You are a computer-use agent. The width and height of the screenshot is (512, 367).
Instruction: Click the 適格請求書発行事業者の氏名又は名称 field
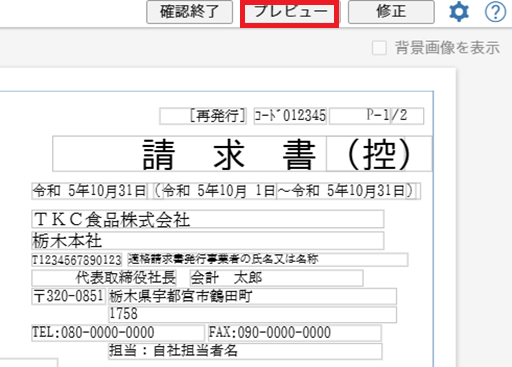(268, 260)
